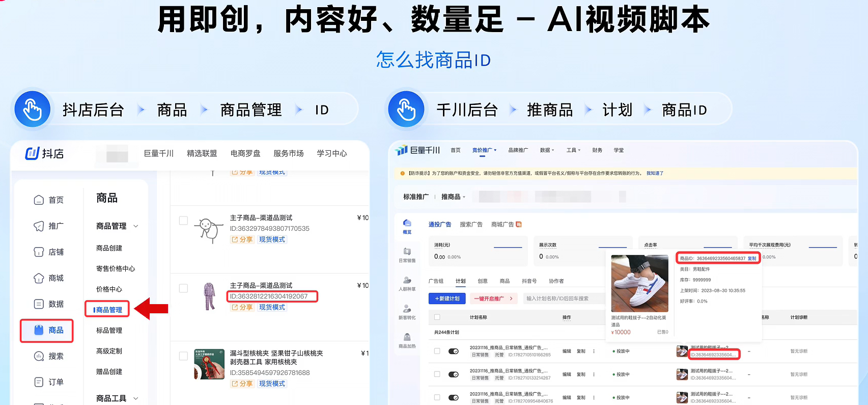This screenshot has height=405, width=868.
Task: Open the 商城 mall sidebar icon
Action: [39, 278]
